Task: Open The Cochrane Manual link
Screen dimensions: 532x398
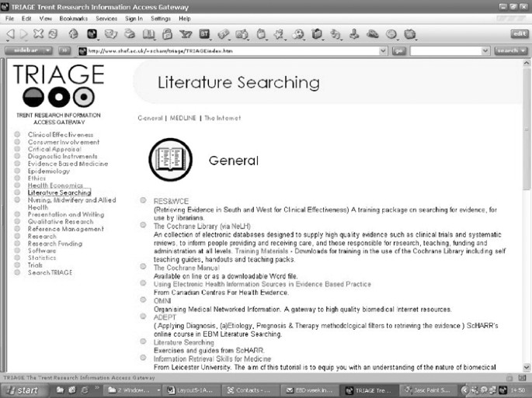Action: click(x=186, y=268)
